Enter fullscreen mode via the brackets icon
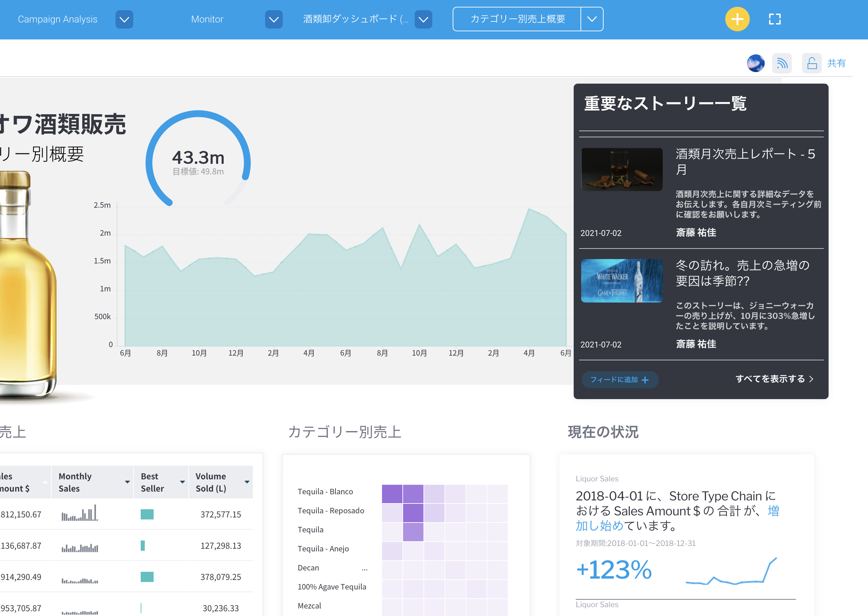The image size is (868, 616). (774, 19)
